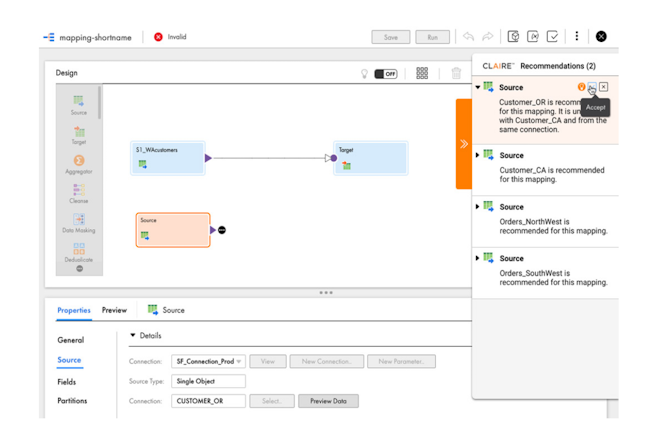Open the SF_Connection_Prod connection dropdown
The width and height of the screenshot is (650, 433).
pyautogui.click(x=208, y=361)
